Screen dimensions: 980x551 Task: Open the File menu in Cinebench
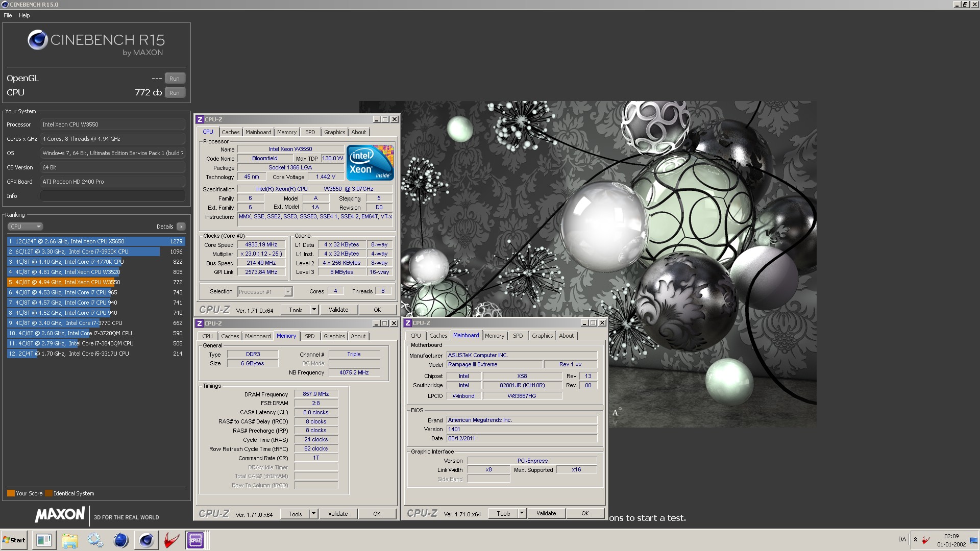coord(8,15)
